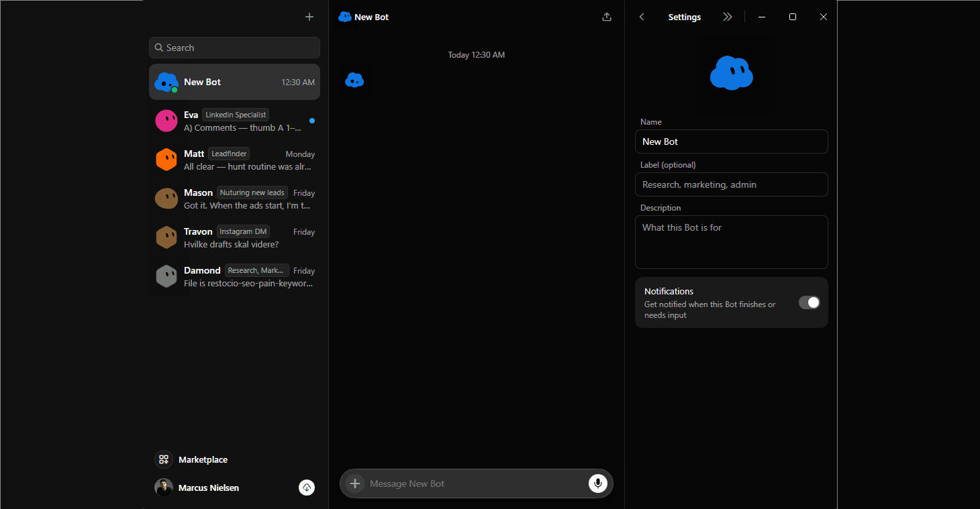Viewport: 980px width, 509px height.
Task: Click Mason's brown avatar
Action: (x=166, y=199)
